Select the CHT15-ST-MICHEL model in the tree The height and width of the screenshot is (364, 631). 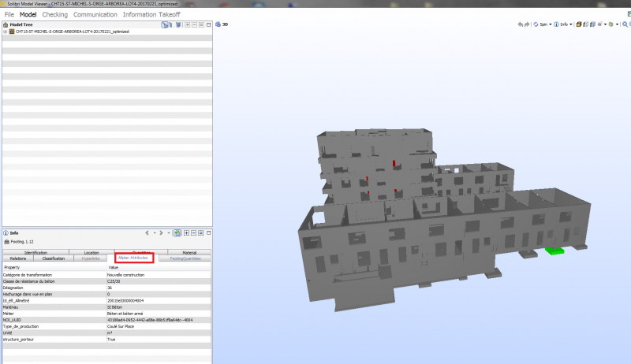[x=72, y=32]
